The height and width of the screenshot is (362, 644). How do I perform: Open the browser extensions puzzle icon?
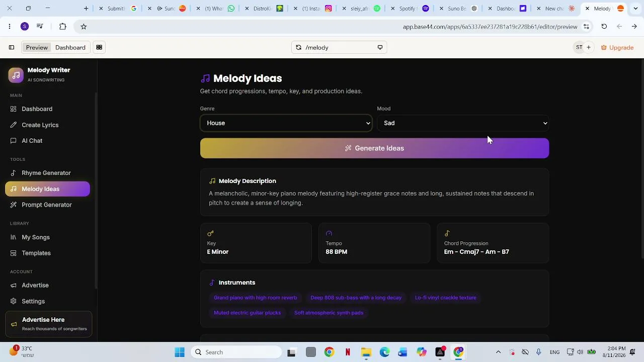[x=62, y=27]
